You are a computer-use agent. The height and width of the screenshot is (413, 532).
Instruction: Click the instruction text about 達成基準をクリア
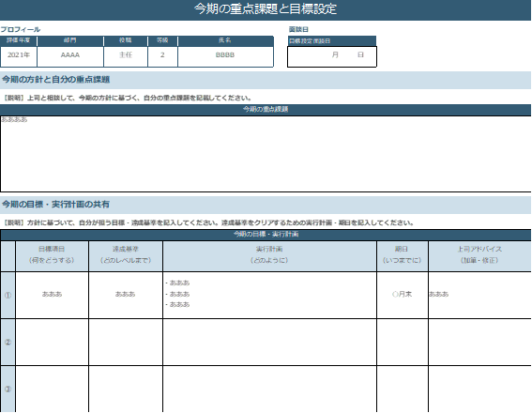[208, 223]
